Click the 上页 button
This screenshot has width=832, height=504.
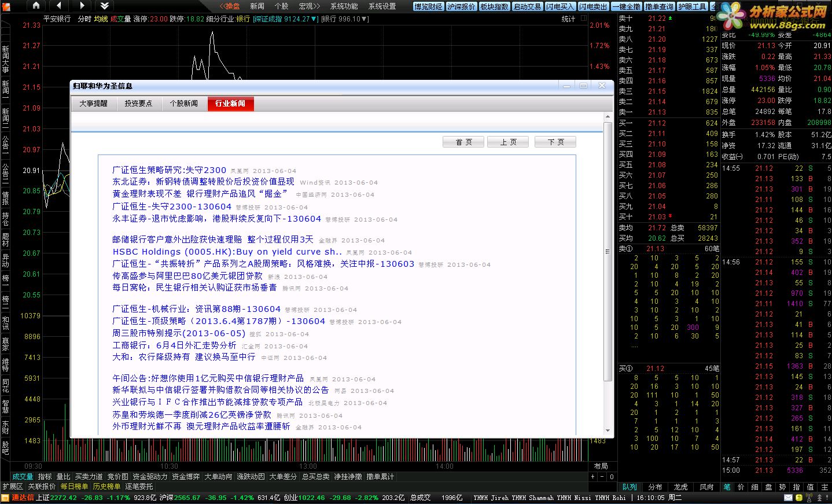click(508, 142)
